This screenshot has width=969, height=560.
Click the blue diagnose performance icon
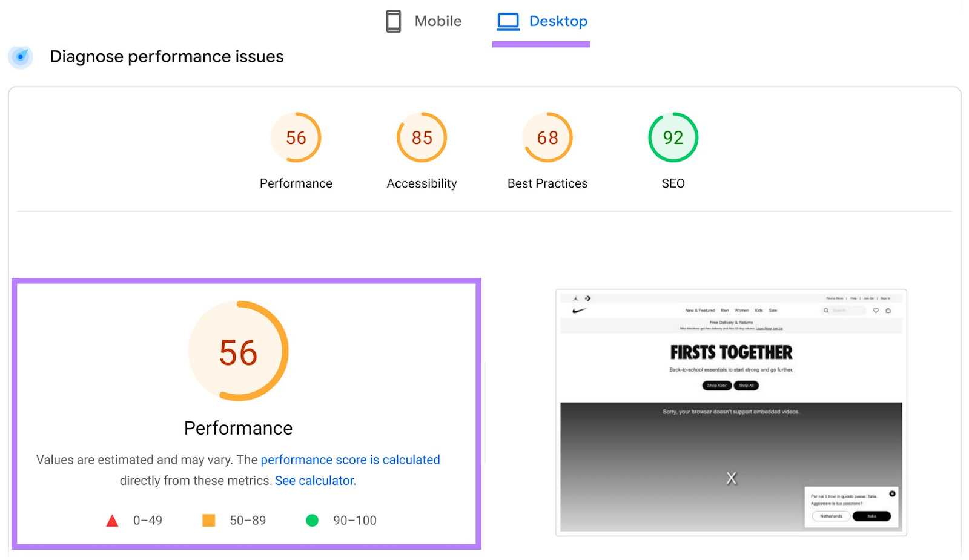[x=20, y=56]
